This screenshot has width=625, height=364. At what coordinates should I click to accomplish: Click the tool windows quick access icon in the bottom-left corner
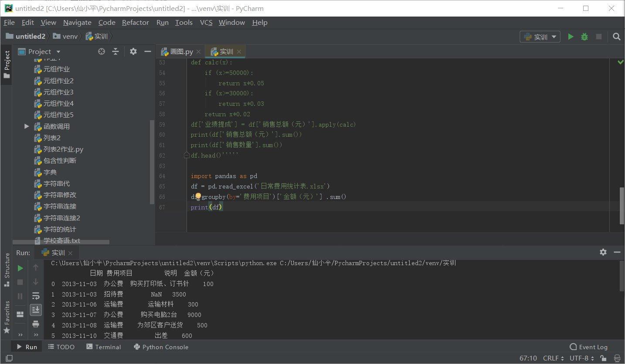[x=9, y=359]
